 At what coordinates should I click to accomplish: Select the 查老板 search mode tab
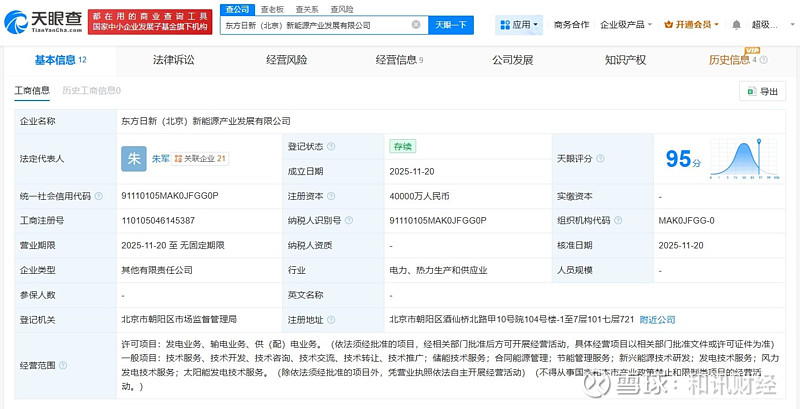point(272,9)
